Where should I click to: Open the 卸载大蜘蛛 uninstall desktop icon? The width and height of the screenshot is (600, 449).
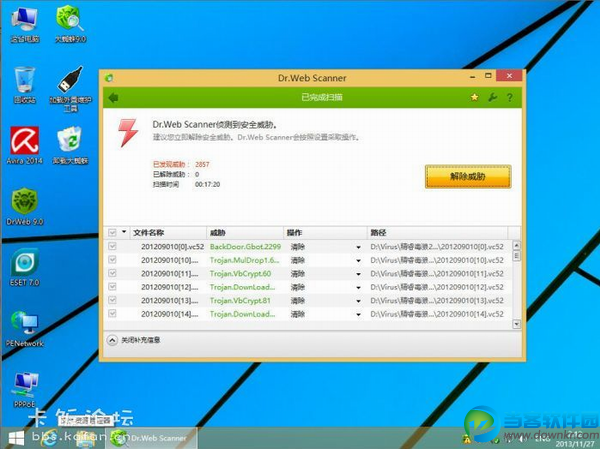coord(70,145)
